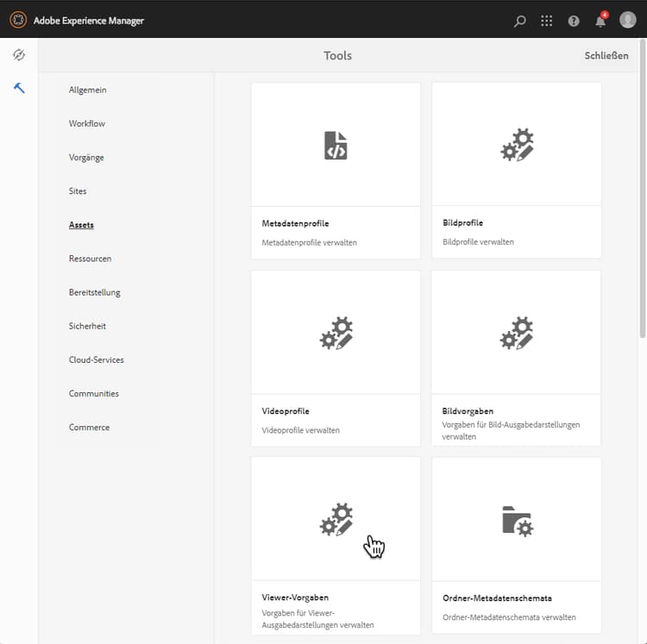Open the Bildvorgaben card title
The height and width of the screenshot is (644, 647).
468,411
